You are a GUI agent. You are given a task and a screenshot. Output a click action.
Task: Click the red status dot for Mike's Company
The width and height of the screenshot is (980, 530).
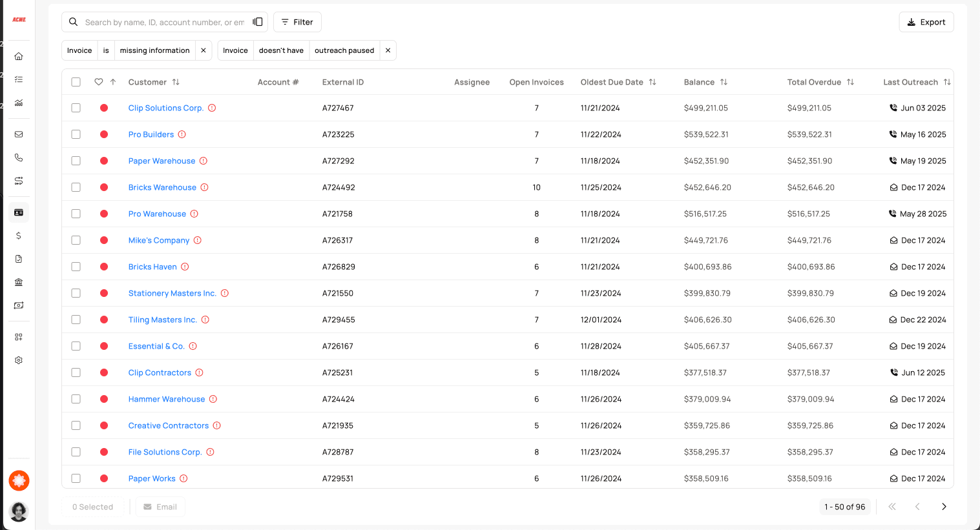pyautogui.click(x=104, y=240)
